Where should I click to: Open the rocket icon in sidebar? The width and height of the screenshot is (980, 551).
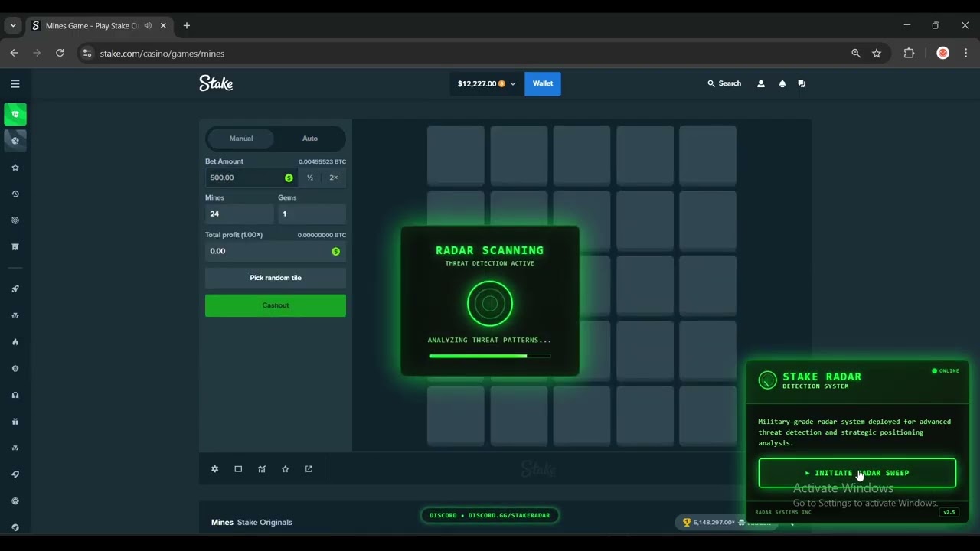[x=15, y=289]
